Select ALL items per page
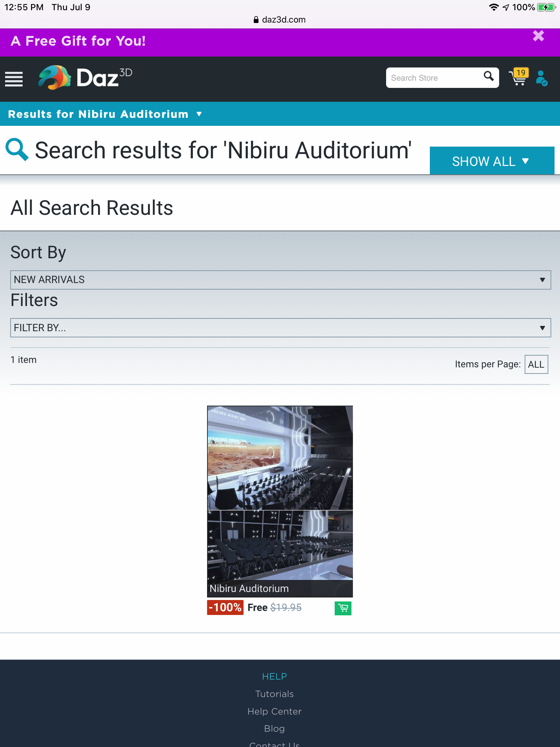The height and width of the screenshot is (747, 560). tap(536, 364)
